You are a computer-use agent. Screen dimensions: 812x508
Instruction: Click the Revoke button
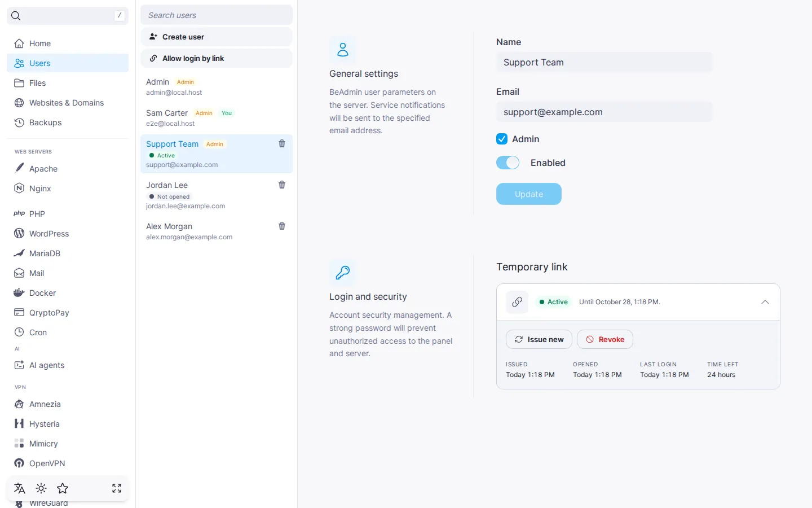(605, 339)
